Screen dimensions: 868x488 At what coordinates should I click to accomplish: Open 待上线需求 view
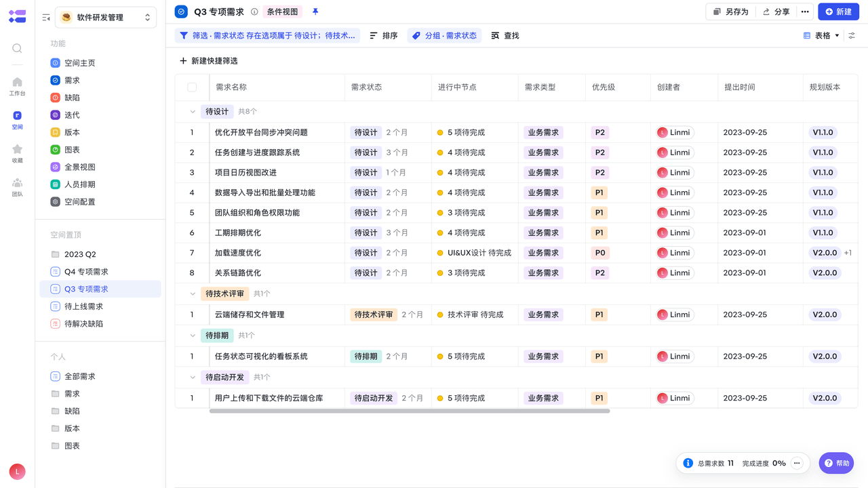click(77, 306)
